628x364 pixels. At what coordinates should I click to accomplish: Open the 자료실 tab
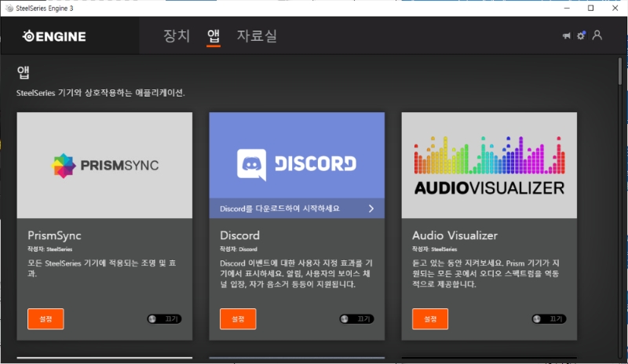(x=257, y=36)
